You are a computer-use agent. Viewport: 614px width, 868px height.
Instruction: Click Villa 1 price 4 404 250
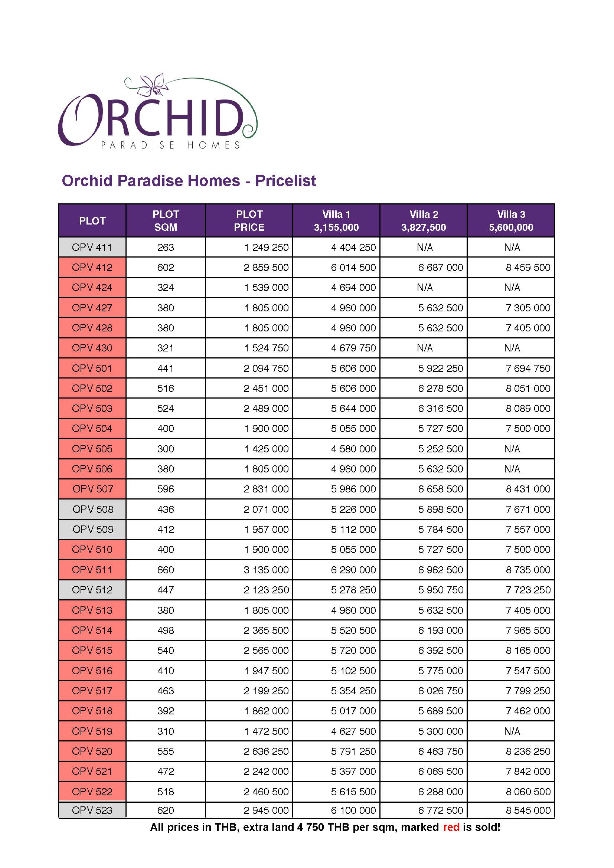click(353, 247)
